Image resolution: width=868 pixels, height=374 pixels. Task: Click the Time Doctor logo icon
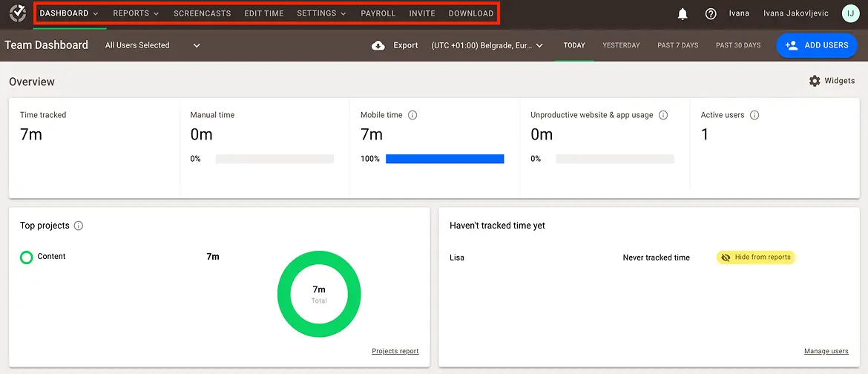pos(17,13)
